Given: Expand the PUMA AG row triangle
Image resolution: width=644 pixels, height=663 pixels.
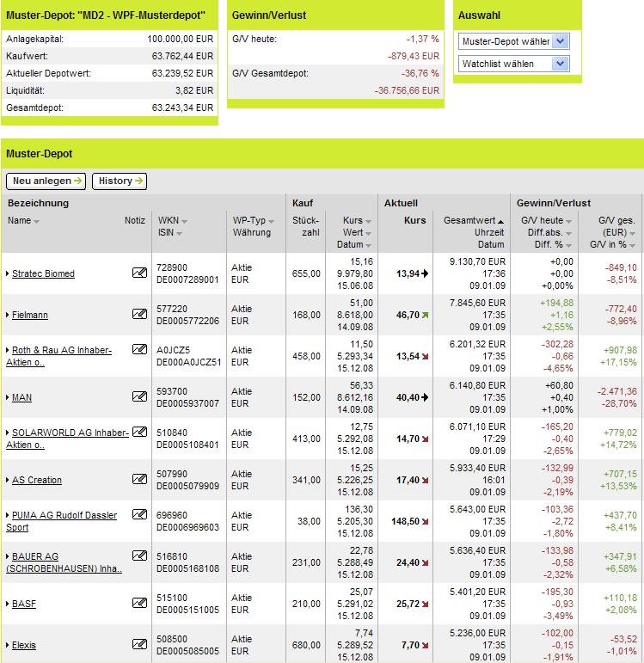Looking at the screenshot, I should [8, 515].
